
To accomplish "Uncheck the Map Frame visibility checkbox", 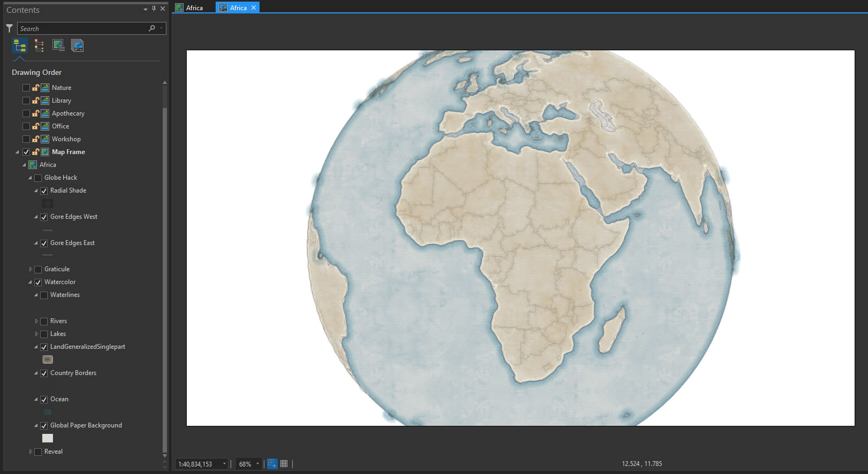I will pyautogui.click(x=26, y=152).
